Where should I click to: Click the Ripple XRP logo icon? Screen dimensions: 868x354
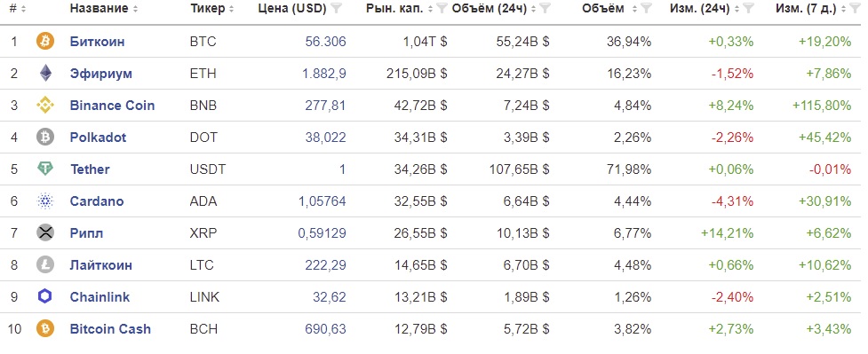click(45, 232)
